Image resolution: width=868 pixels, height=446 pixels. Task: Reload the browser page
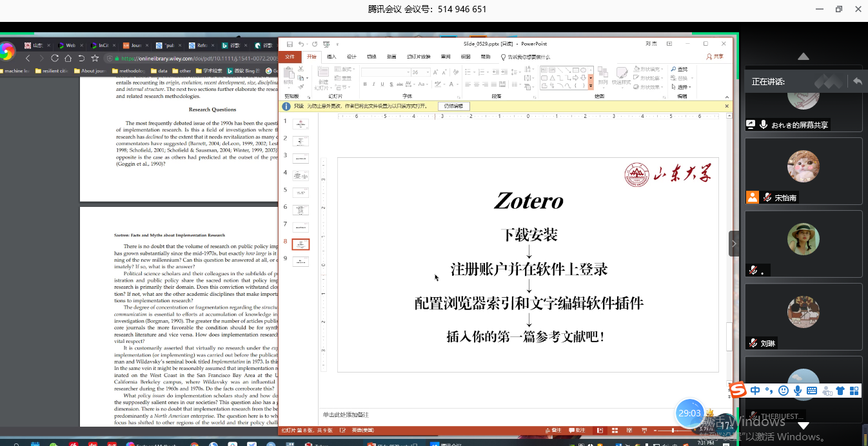click(54, 59)
